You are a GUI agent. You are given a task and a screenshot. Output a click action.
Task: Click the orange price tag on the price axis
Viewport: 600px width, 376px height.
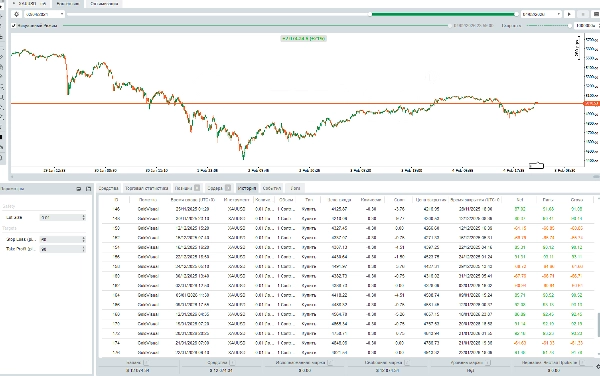(592, 104)
